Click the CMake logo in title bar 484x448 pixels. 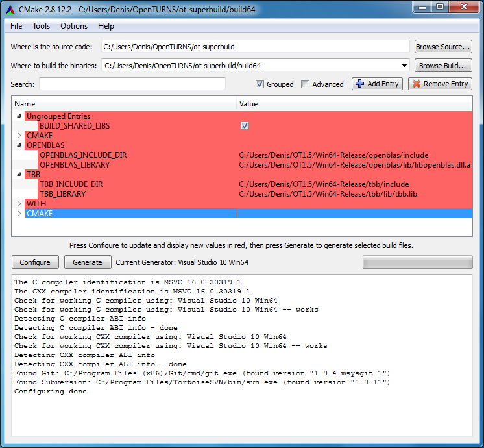tap(10, 10)
